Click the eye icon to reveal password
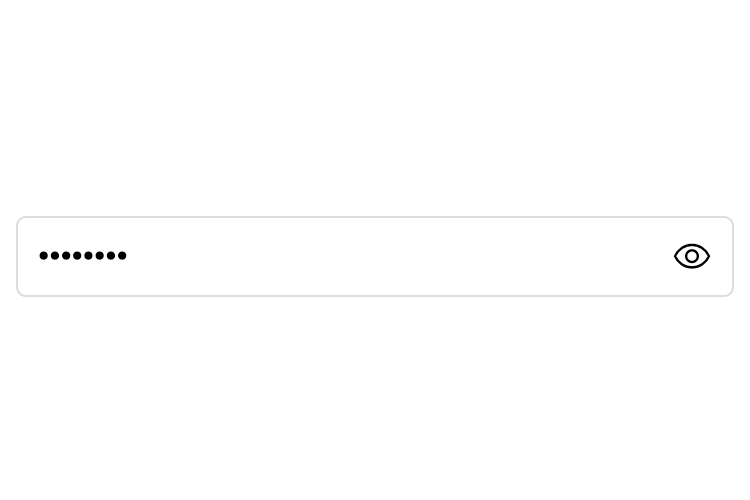750x500 pixels. click(x=691, y=256)
